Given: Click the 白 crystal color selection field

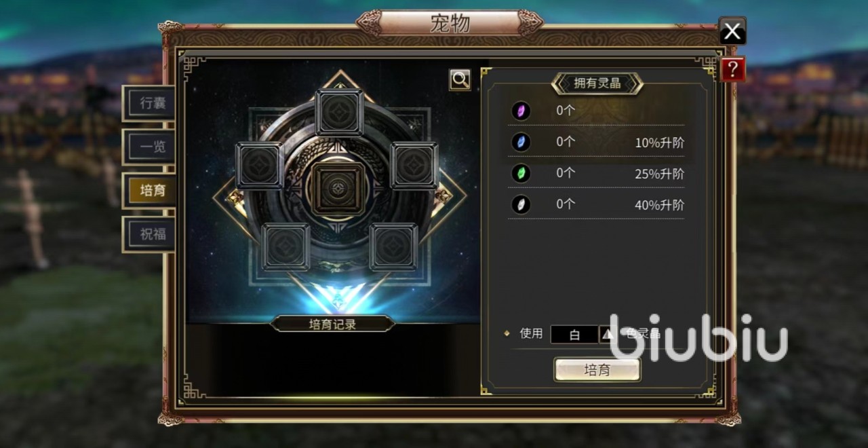Looking at the screenshot, I should 574,335.
